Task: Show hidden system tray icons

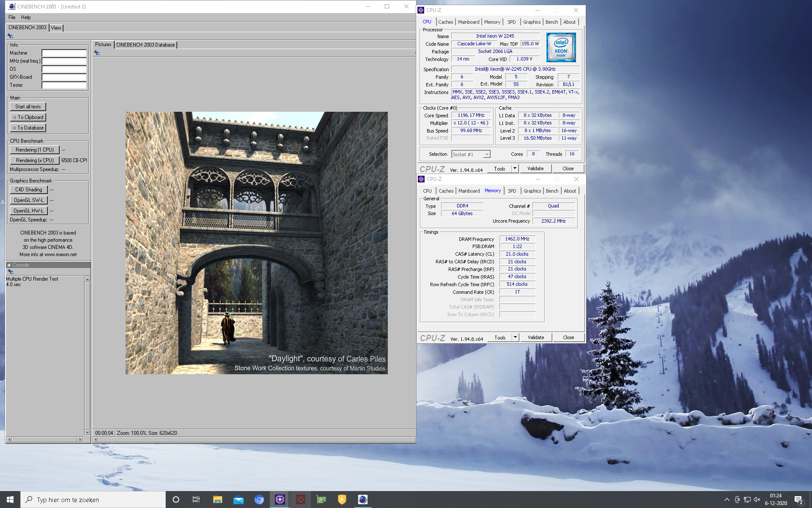Action: [727, 500]
